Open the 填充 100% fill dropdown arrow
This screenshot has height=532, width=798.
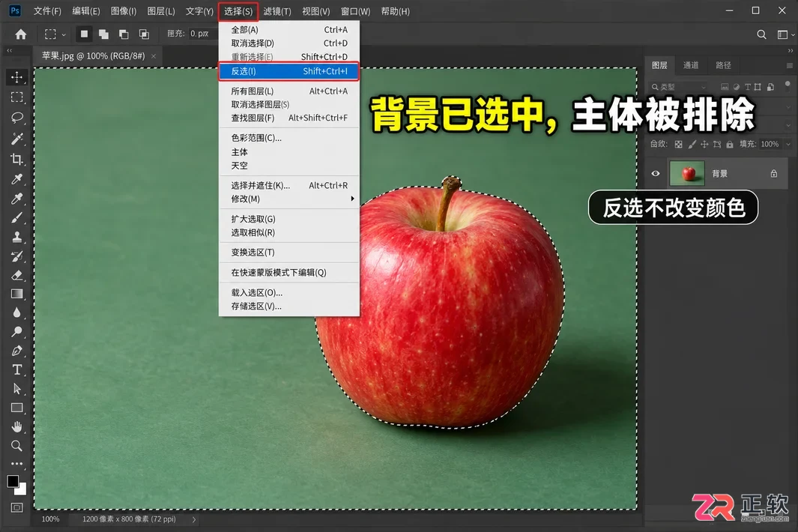click(x=788, y=144)
